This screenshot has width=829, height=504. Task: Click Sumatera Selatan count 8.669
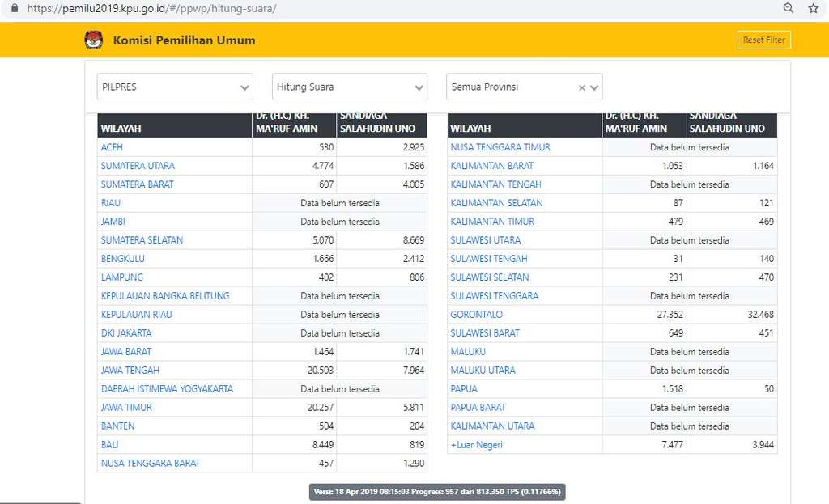pos(414,239)
